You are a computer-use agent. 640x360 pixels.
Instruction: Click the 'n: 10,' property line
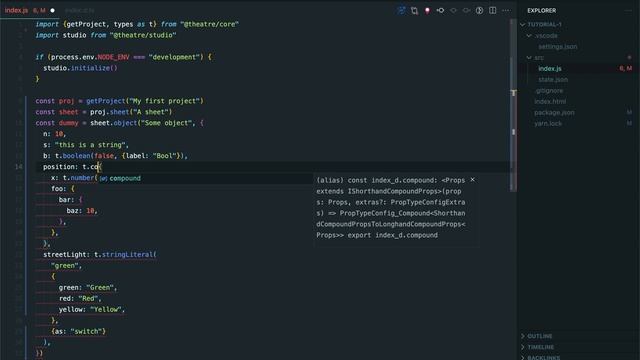pyautogui.click(x=55, y=134)
